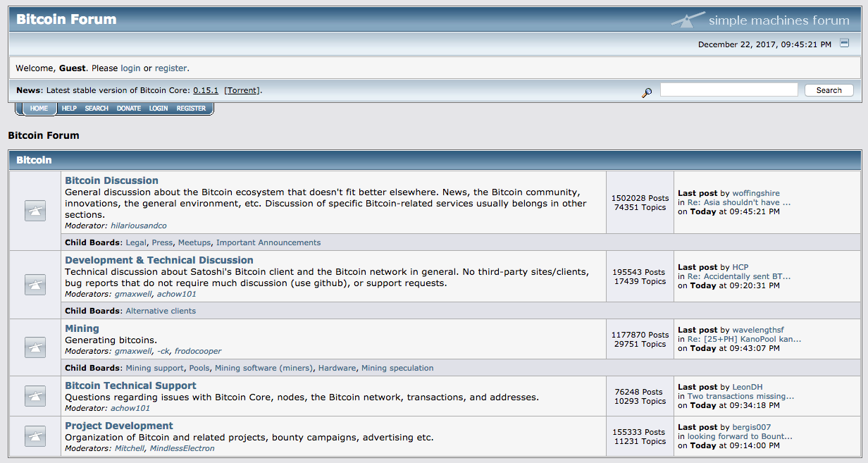View last poster bergis007's profile
The height and width of the screenshot is (463, 868).
752,427
